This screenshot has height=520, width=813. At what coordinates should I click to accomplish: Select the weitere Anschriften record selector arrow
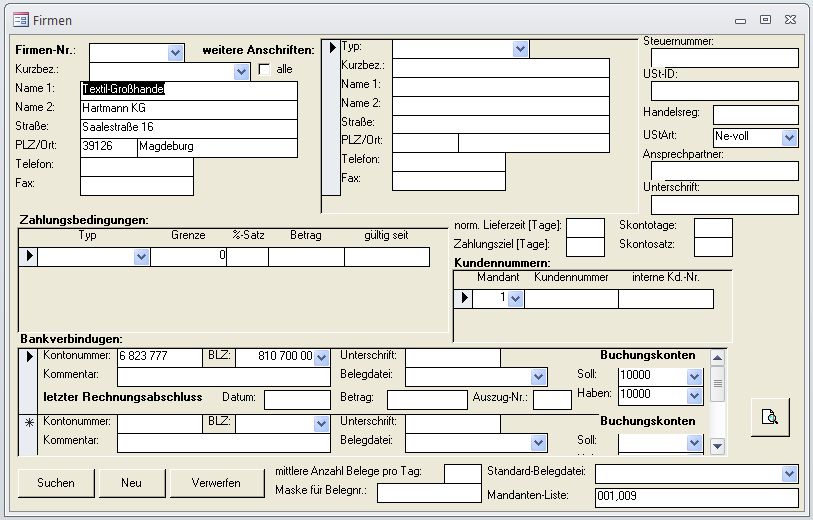point(331,117)
